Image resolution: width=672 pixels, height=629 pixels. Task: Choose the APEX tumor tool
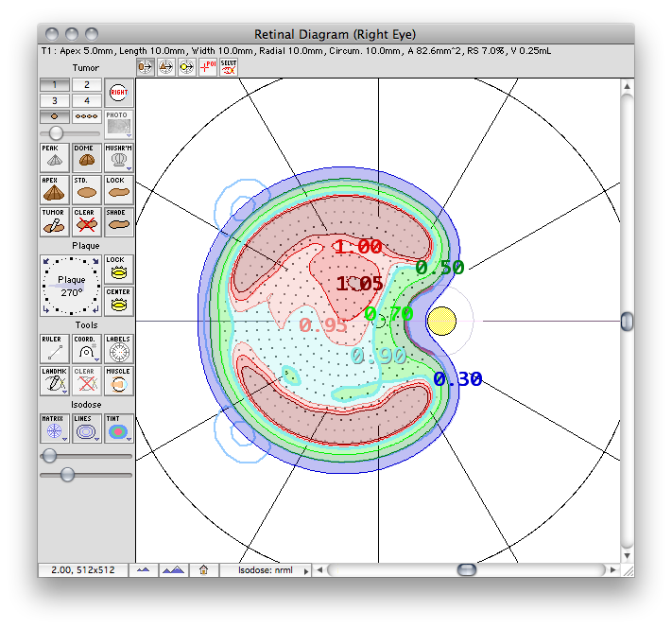[55, 189]
